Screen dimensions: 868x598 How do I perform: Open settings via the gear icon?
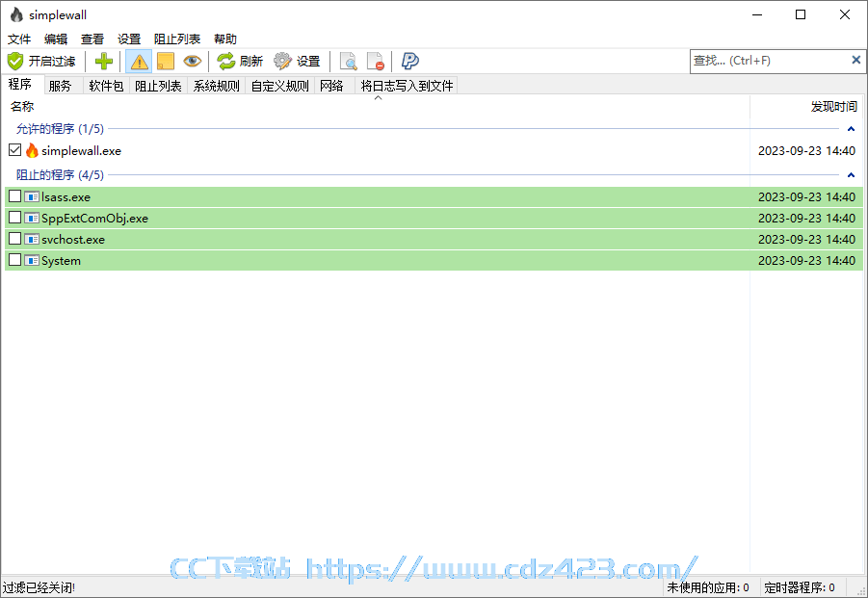pyautogui.click(x=282, y=61)
